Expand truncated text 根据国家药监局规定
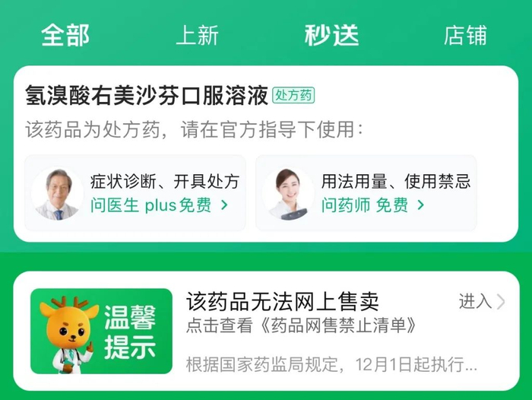This screenshot has height=400, width=532. click(331, 364)
